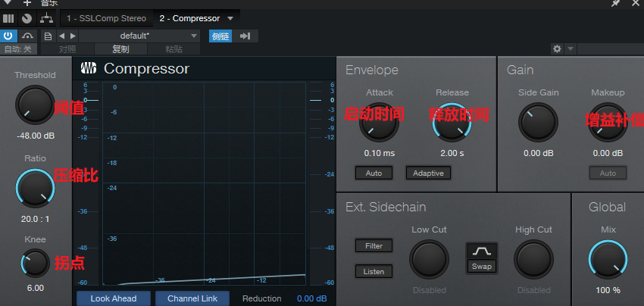Open the channel editor view icon with vertical bars
Image resolution: width=644 pixels, height=306 pixels.
8,18
